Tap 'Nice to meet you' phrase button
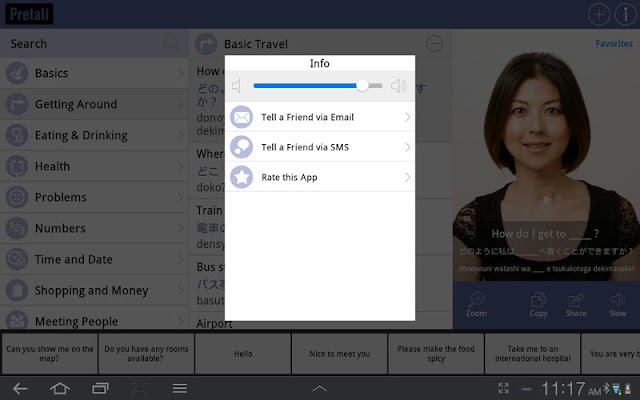 (x=339, y=353)
